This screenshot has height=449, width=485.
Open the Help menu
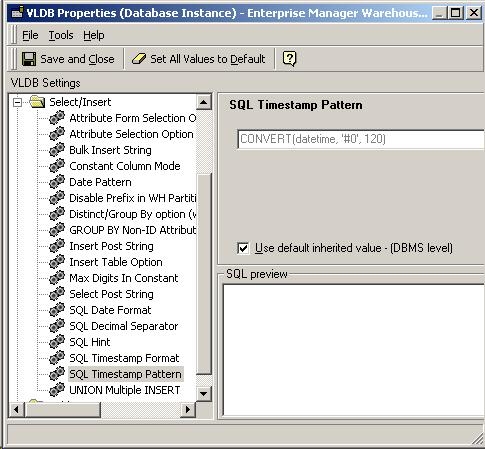[x=94, y=35]
